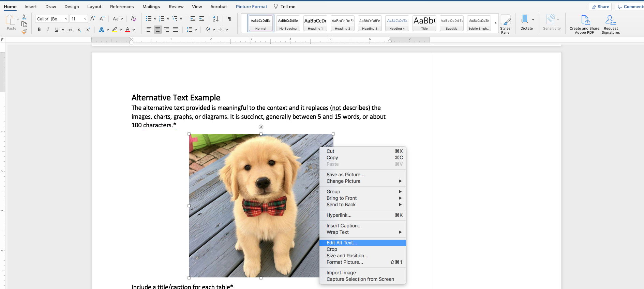This screenshot has height=289, width=644.
Task: Click Format Picture in context menu
Action: click(x=363, y=262)
